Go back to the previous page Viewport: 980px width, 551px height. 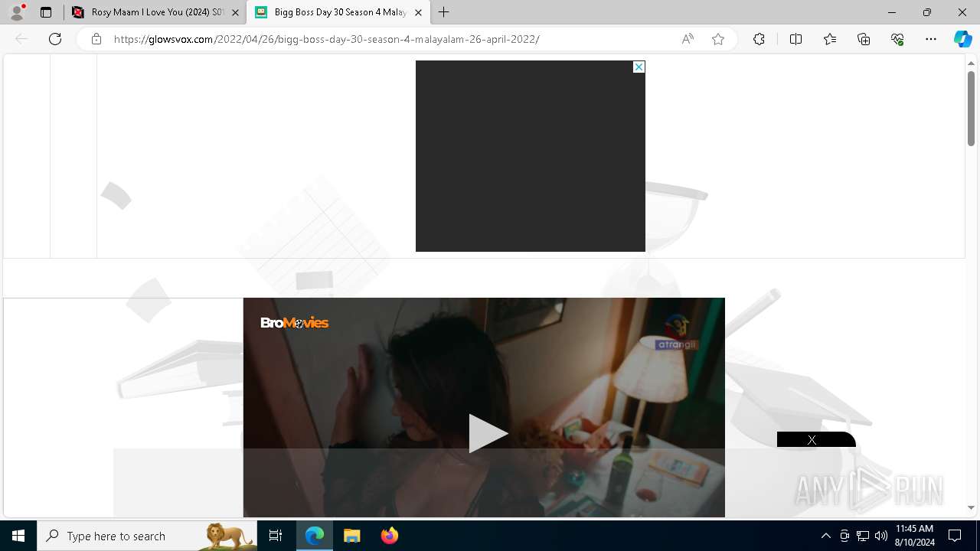(21, 39)
